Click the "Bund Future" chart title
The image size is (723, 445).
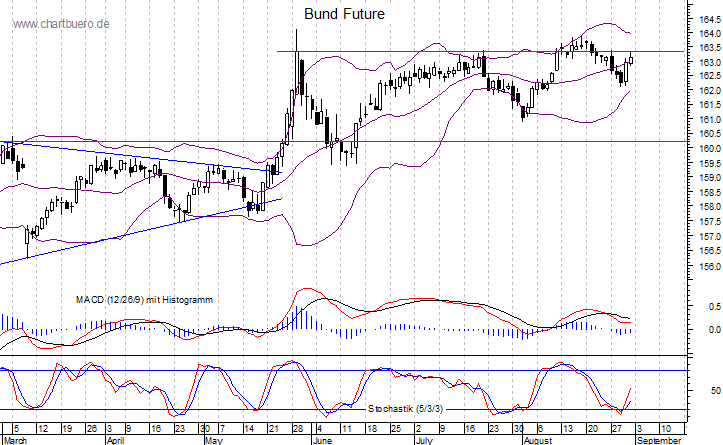tap(344, 14)
